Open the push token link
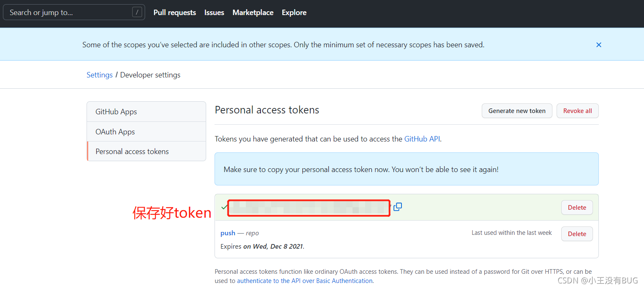 (228, 233)
